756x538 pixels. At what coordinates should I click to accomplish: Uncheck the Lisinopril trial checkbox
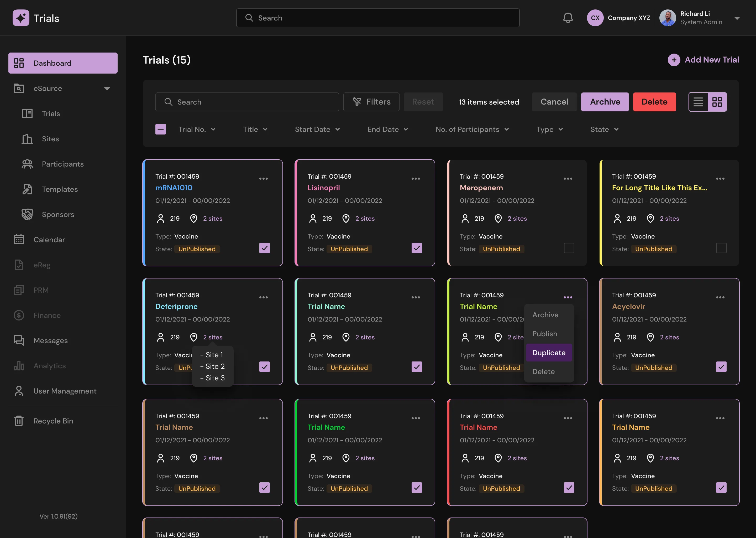(417, 248)
